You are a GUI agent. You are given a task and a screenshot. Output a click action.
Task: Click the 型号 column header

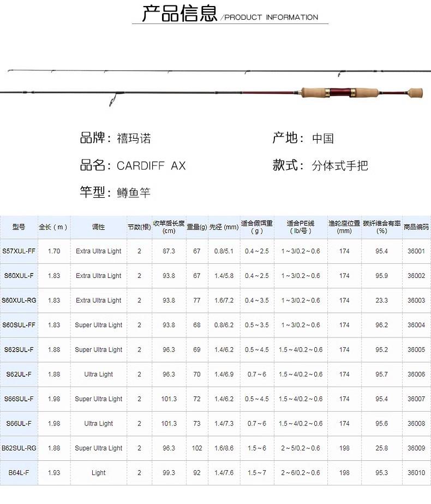[x=19, y=227]
